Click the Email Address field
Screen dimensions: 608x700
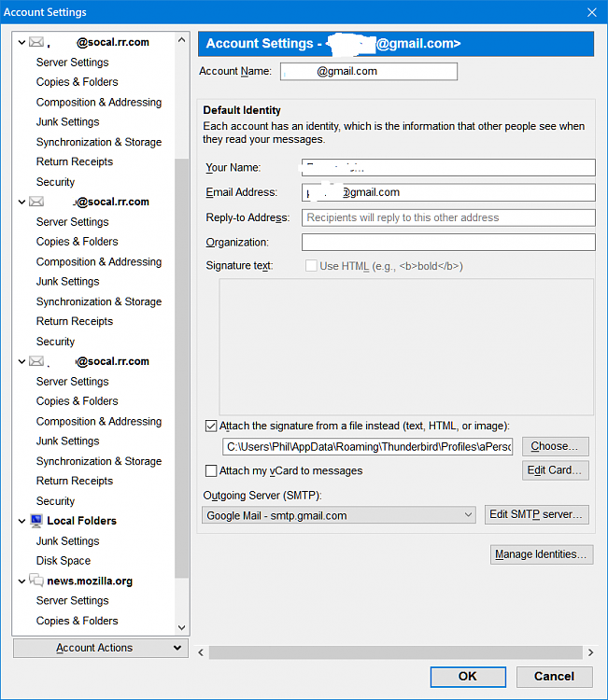tap(448, 192)
